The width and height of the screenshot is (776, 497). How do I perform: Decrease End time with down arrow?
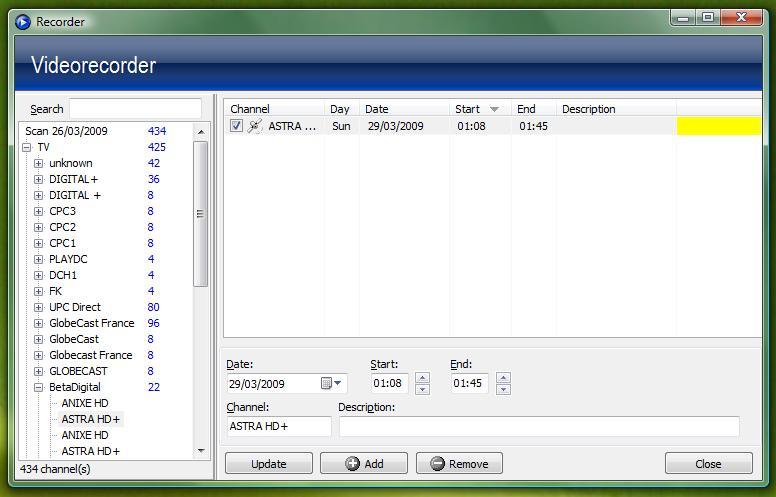coord(503,389)
